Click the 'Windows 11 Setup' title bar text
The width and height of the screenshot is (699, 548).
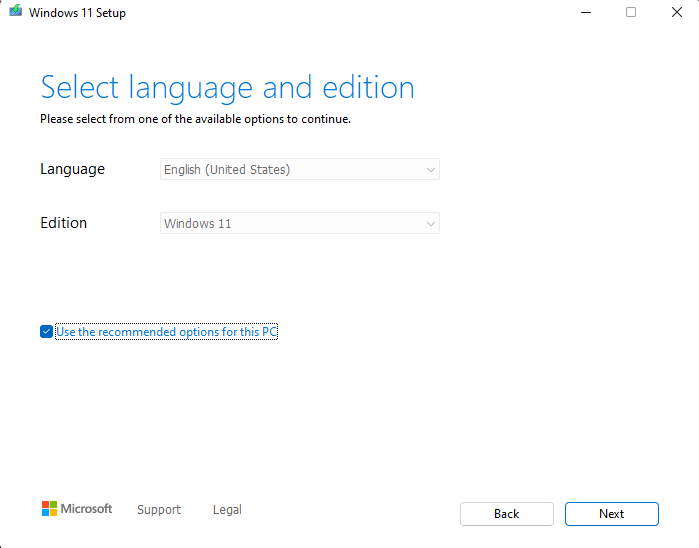coord(77,13)
